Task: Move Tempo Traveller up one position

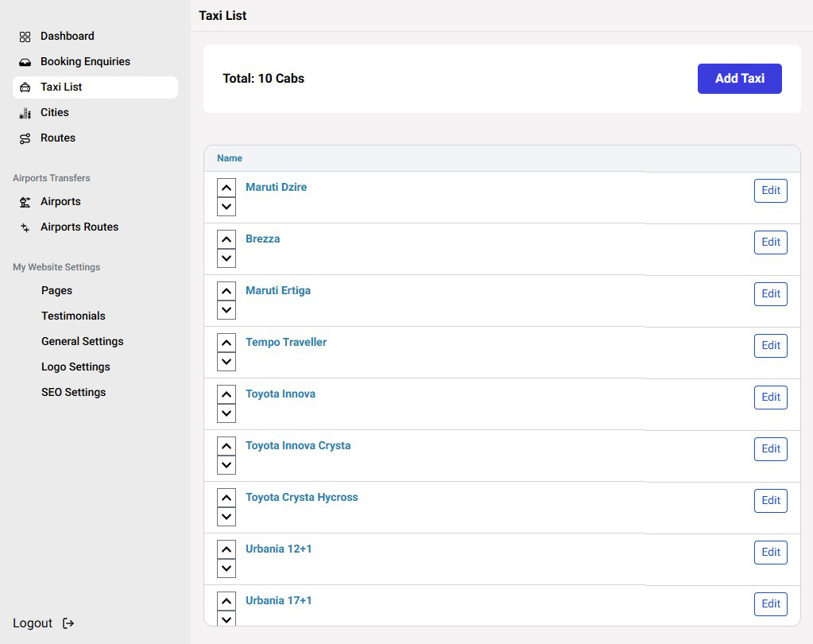Action: click(x=226, y=343)
